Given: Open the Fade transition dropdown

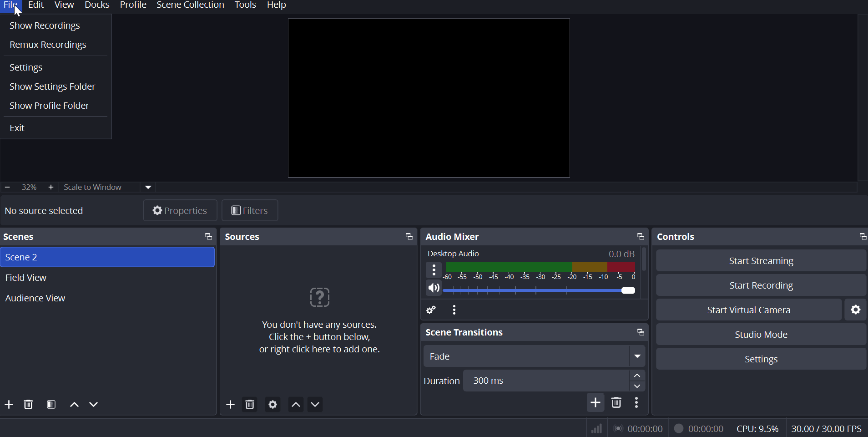Looking at the screenshot, I should tap(637, 356).
